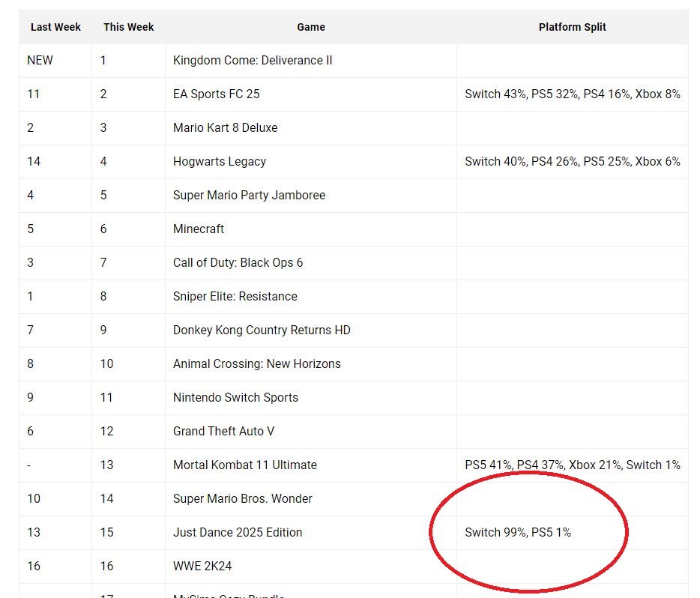This screenshot has width=700, height=598.
Task: Click the Sniper Elite: Resistance entry
Action: click(x=235, y=297)
